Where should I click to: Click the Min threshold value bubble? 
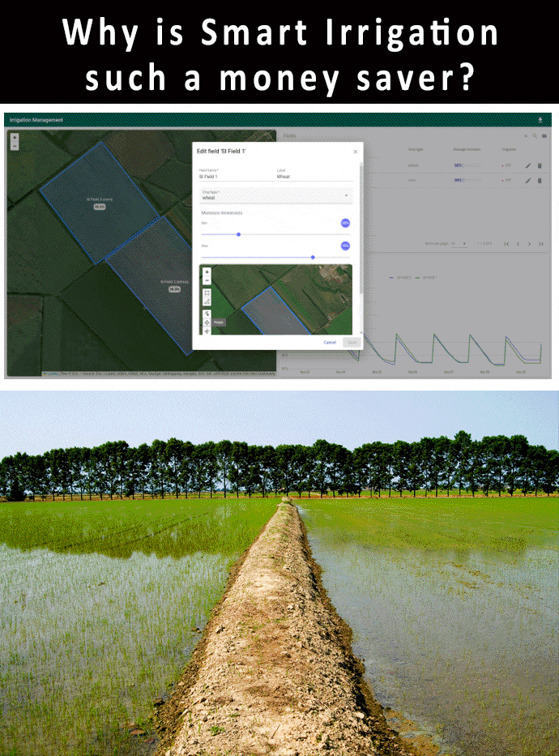345,223
